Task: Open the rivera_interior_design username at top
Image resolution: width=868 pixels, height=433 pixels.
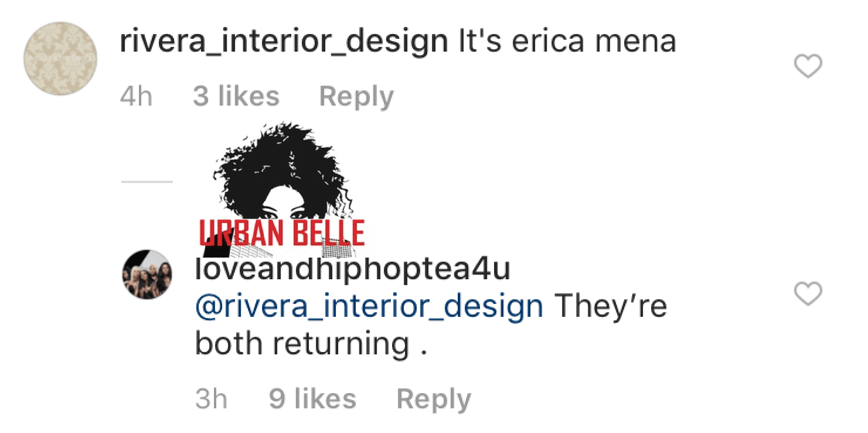Action: pos(284,42)
